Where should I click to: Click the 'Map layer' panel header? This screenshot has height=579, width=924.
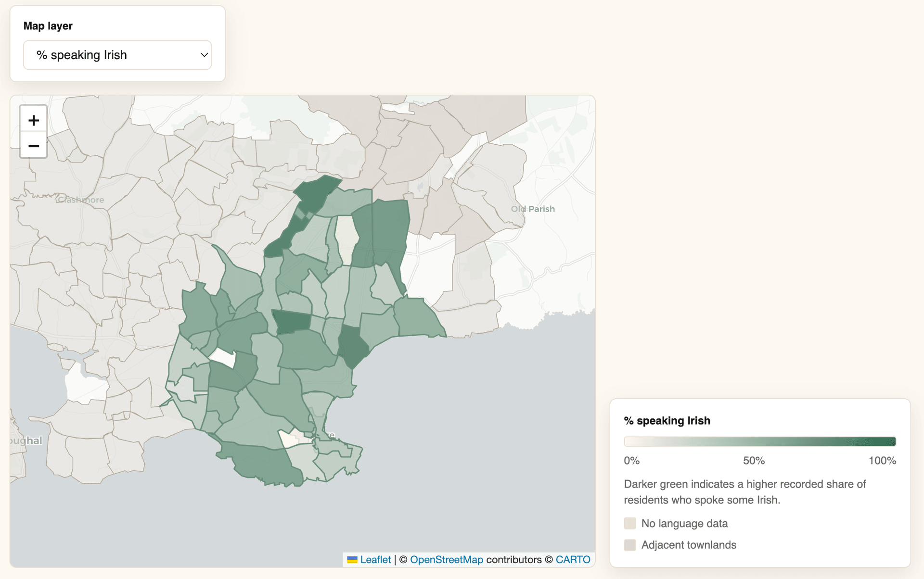[48, 26]
